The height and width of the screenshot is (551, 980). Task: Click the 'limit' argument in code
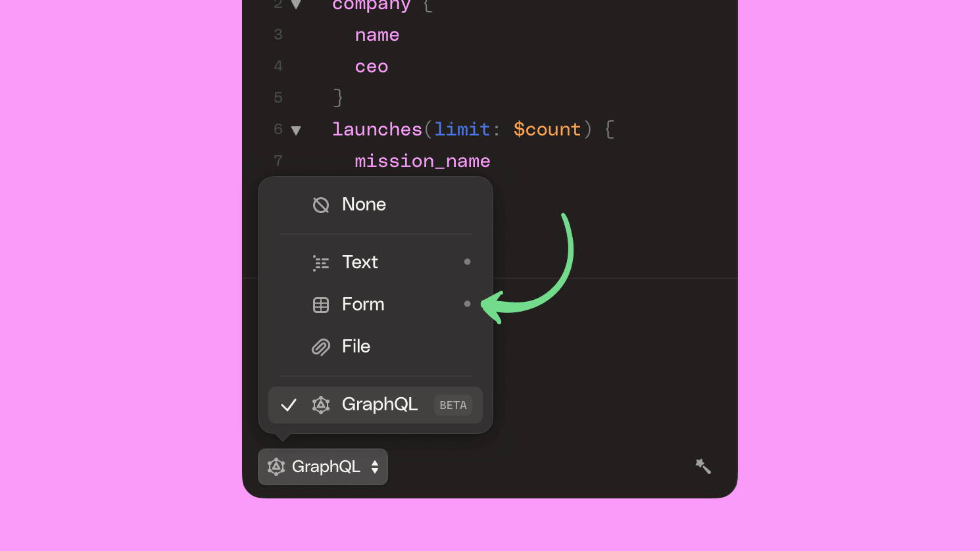(x=462, y=130)
